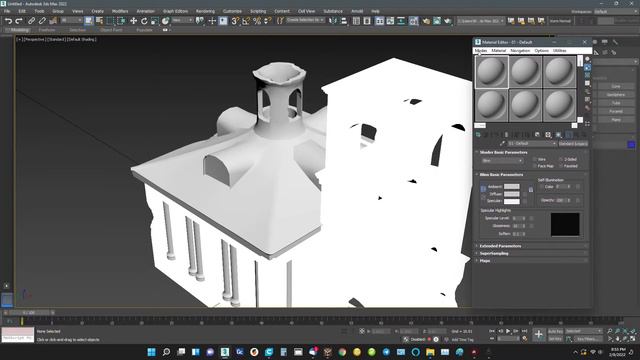Open the Select by Name tool
The width and height of the screenshot is (640, 360).
pos(99,21)
